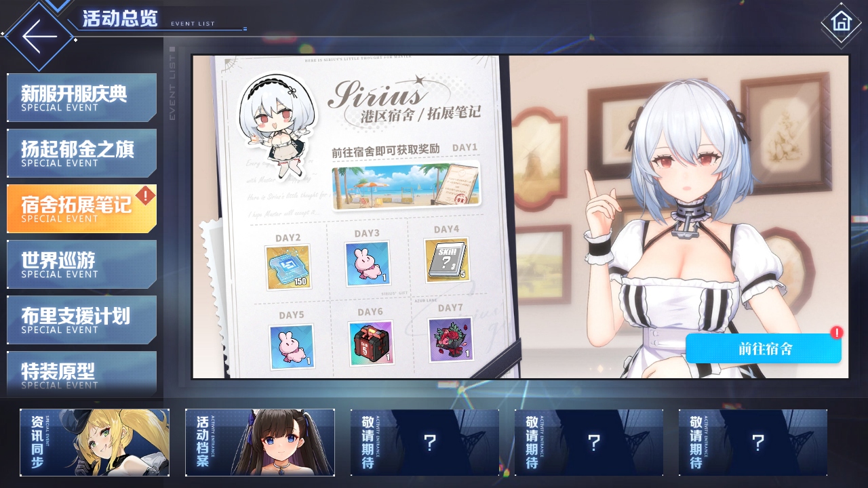Click the DAY1 beach dorm banner
Viewport: 868px width, 488px height.
point(406,185)
